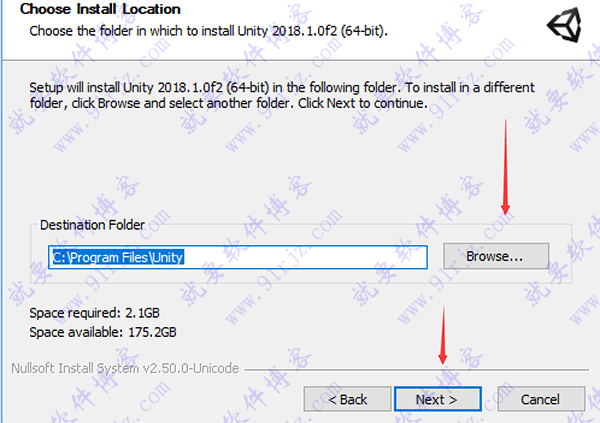Cancel the Unity installation
This screenshot has width=600, height=423.
(541, 399)
